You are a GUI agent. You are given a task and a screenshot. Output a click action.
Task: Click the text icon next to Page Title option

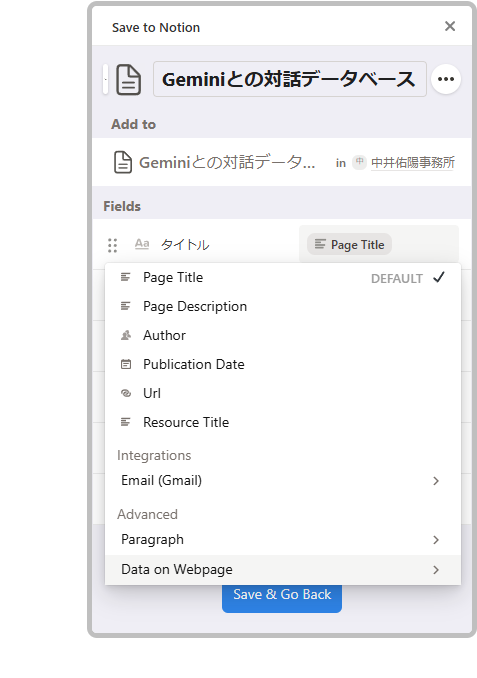[125, 277]
